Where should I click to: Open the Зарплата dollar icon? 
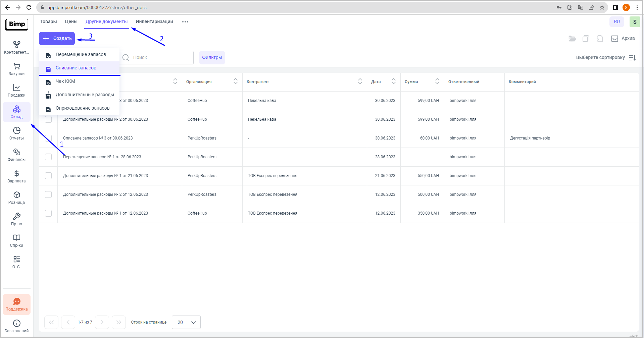pos(16,176)
